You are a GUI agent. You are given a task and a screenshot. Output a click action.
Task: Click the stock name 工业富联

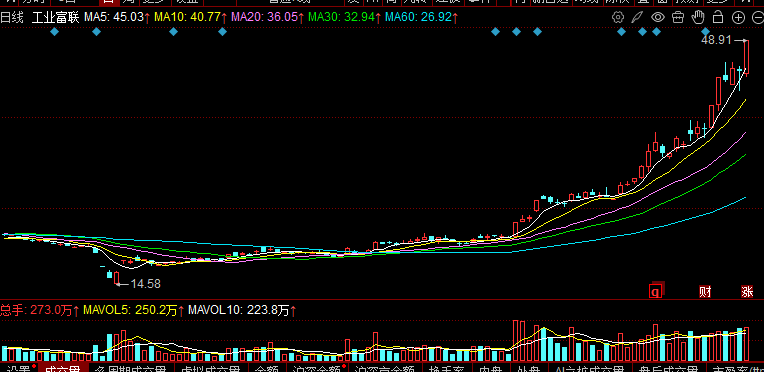coord(56,18)
